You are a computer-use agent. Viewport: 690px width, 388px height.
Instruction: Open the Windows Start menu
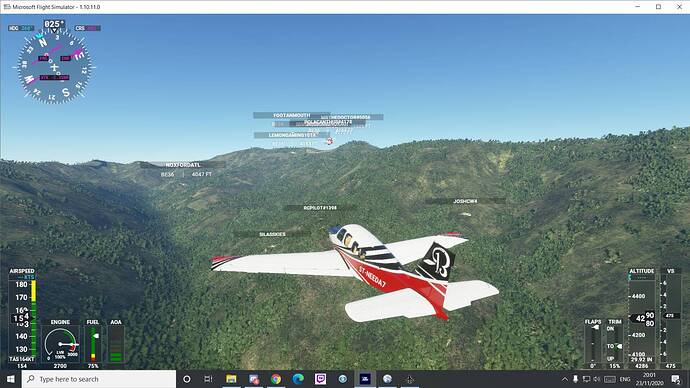tap(11, 379)
